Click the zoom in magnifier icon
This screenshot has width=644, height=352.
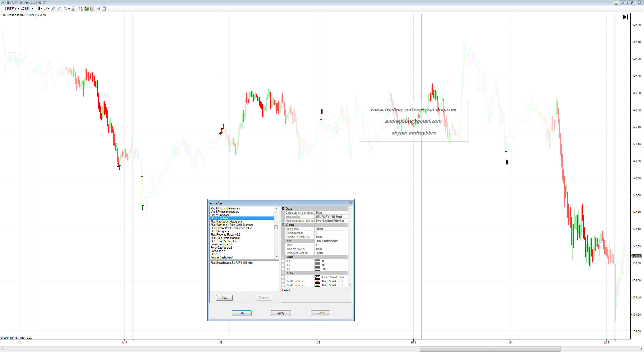click(x=53, y=9)
